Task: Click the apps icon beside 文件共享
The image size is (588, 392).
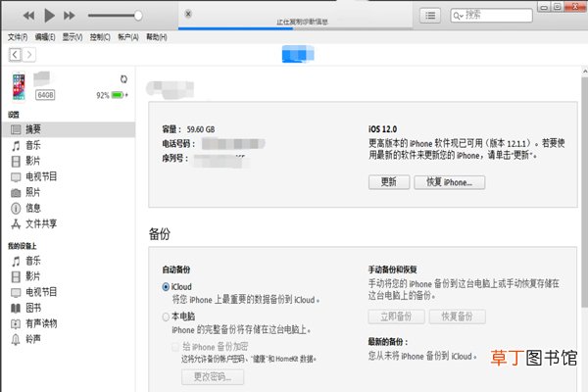Action: tap(16, 224)
